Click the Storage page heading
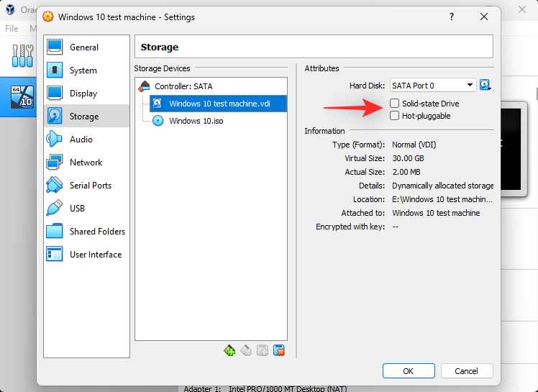Screen dimensions: 538x392 coord(160,47)
